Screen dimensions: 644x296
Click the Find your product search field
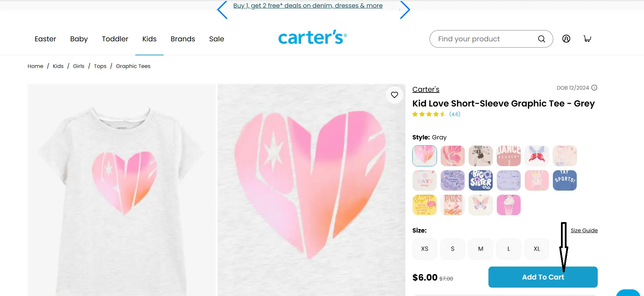point(484,39)
